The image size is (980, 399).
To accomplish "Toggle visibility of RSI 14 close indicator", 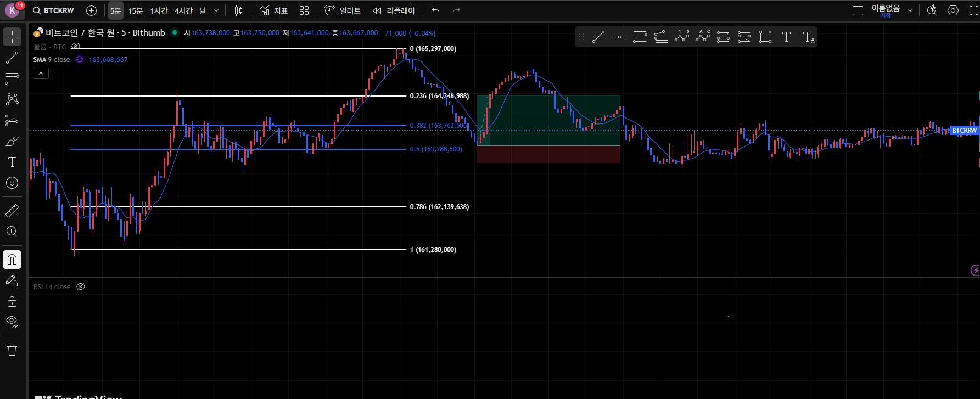I will (x=81, y=286).
